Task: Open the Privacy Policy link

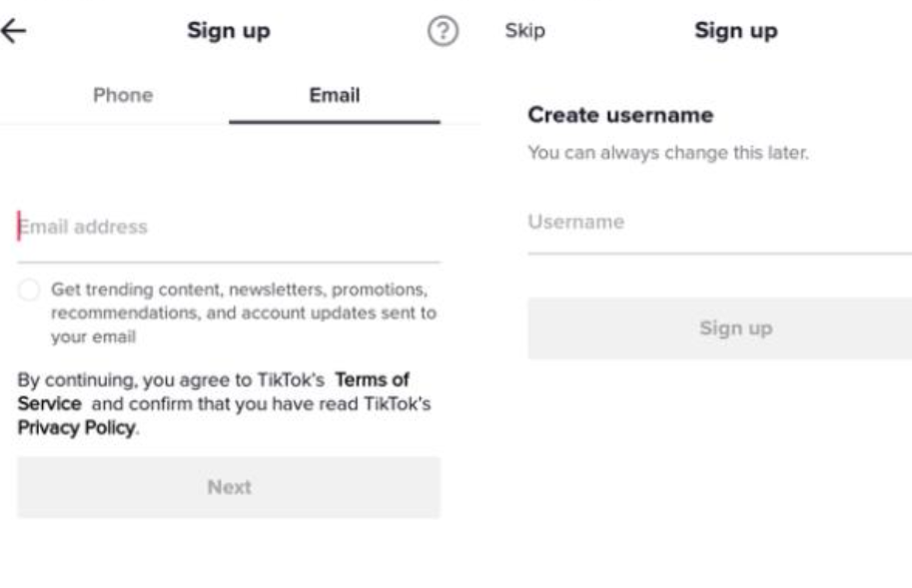Action: (x=76, y=428)
